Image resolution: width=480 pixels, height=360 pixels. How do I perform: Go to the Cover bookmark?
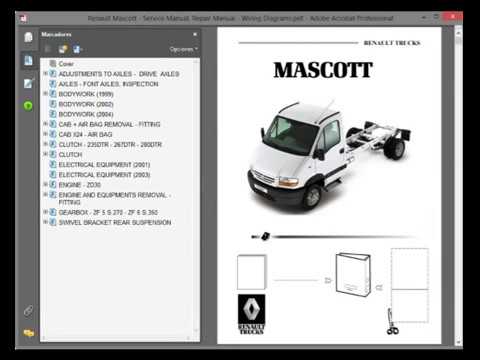point(66,64)
